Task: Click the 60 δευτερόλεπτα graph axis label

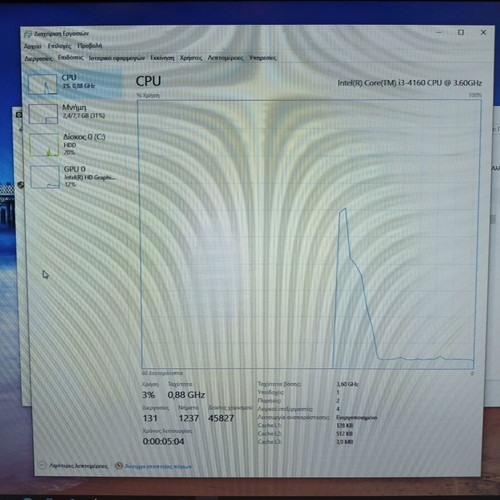Action: (x=162, y=373)
